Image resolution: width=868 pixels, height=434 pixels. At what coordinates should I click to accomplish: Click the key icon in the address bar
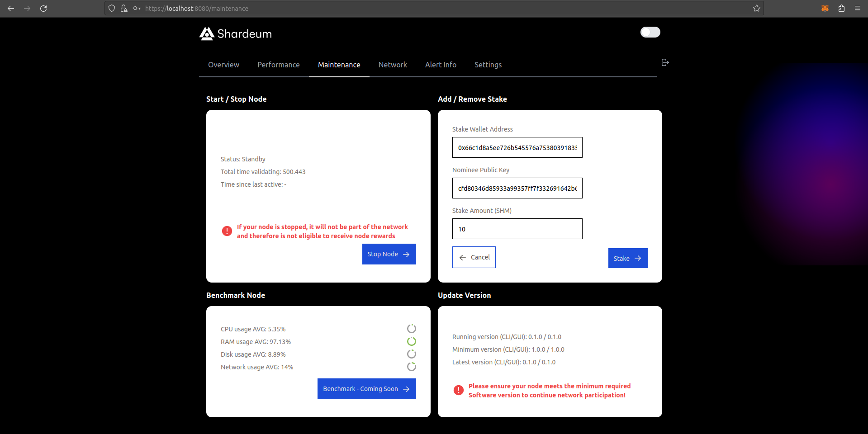(x=137, y=8)
